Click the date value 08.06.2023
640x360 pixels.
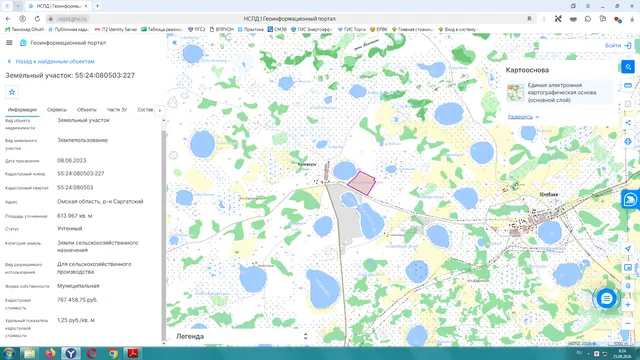point(72,160)
